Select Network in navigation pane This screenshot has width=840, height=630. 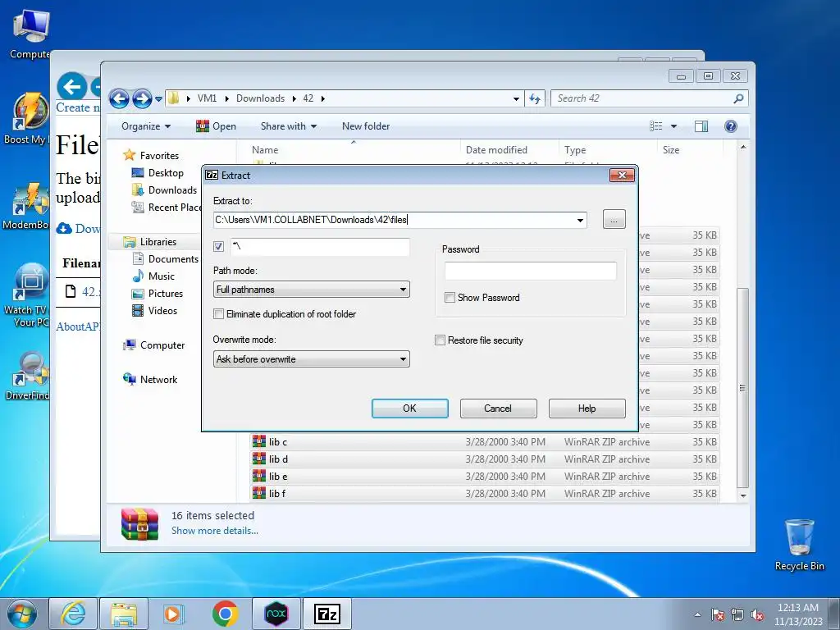tap(150, 379)
